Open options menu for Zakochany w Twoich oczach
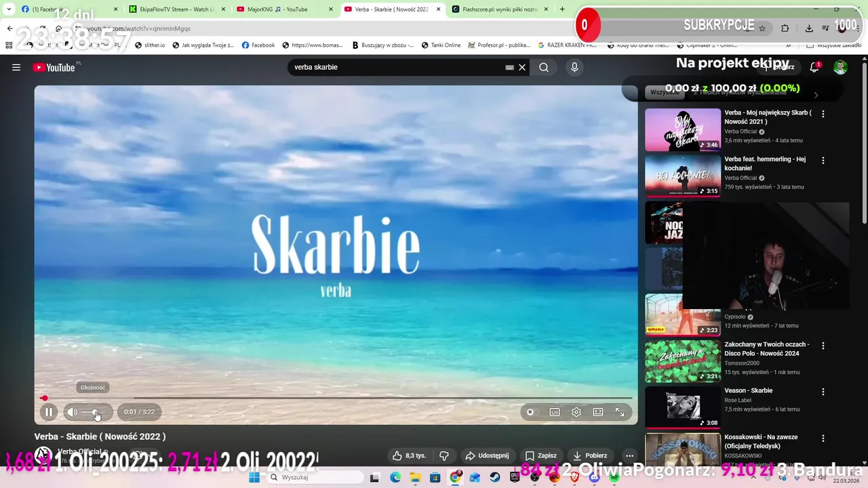868x488 pixels. click(x=823, y=346)
